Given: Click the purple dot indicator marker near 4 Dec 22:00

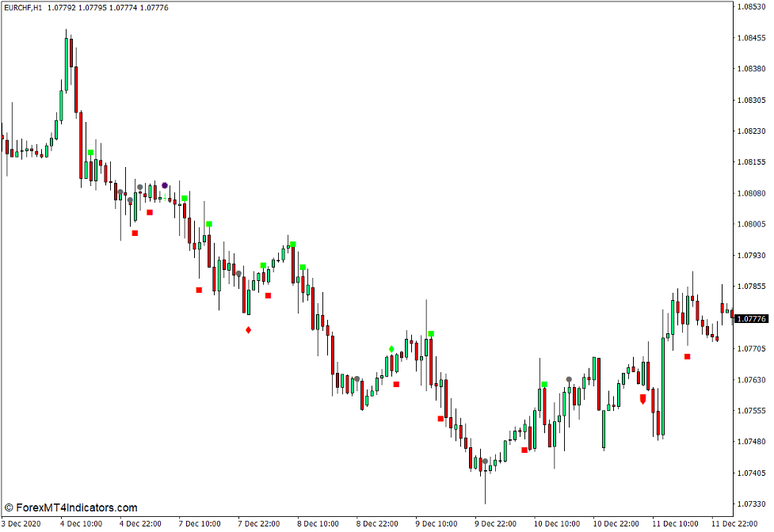Looking at the screenshot, I should click(164, 184).
